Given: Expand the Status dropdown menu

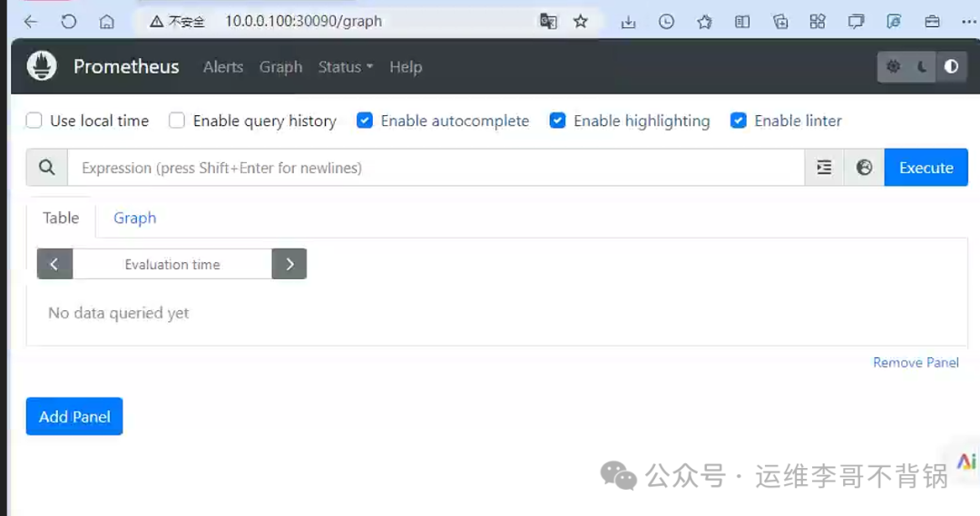Looking at the screenshot, I should pyautogui.click(x=346, y=67).
